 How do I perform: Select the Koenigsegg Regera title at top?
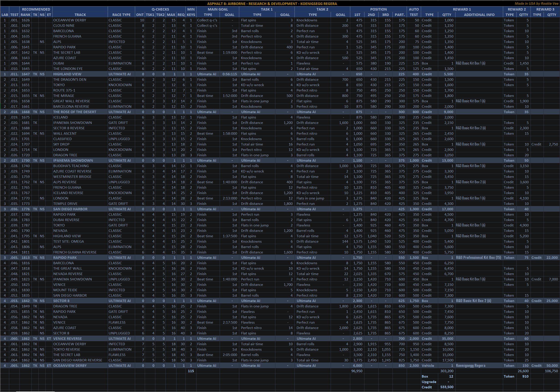pos(272,3)
